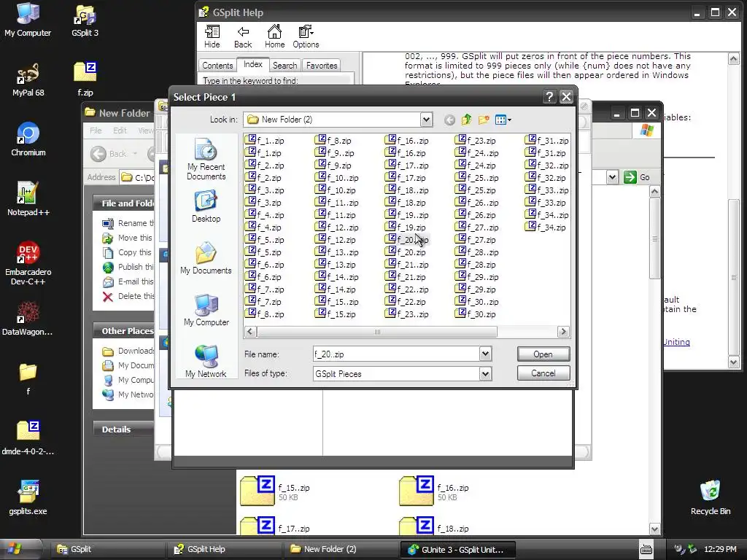Select file f_20.zip in the list
This screenshot has height=560, width=747.
[406, 252]
